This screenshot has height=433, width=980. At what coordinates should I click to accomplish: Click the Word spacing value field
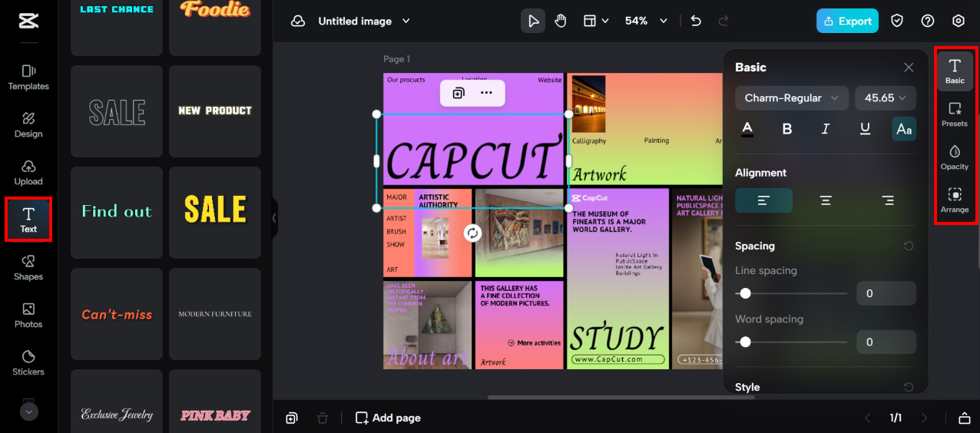886,342
